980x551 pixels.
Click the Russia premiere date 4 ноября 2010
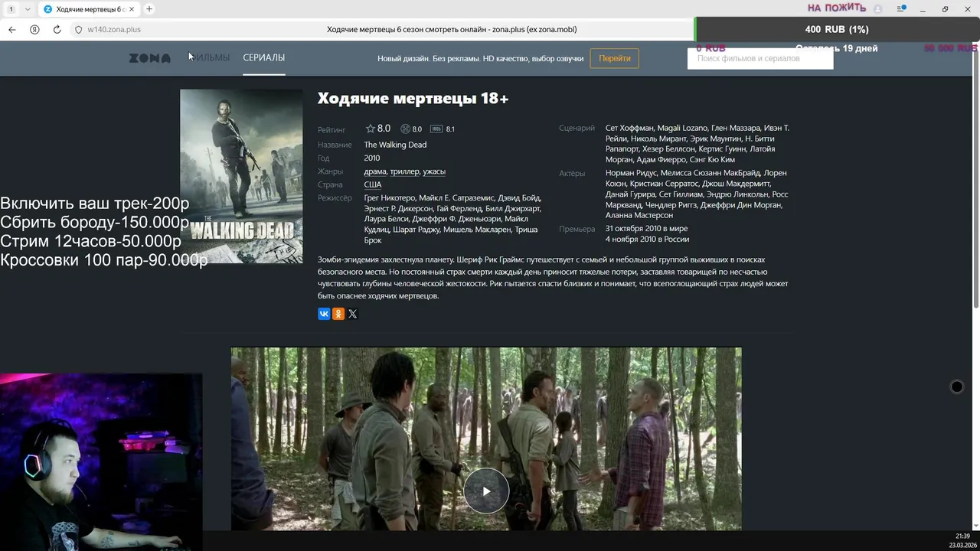pyautogui.click(x=648, y=239)
